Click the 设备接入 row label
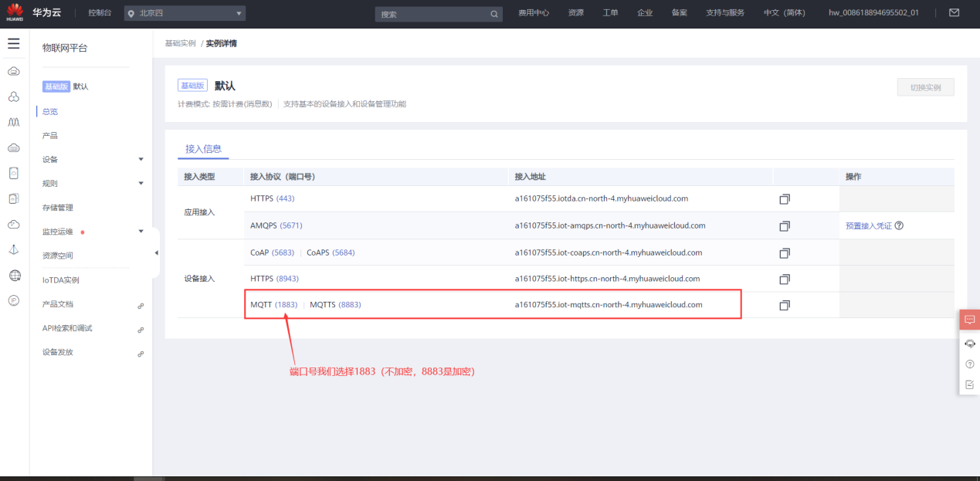This screenshot has width=980, height=481. (x=199, y=279)
